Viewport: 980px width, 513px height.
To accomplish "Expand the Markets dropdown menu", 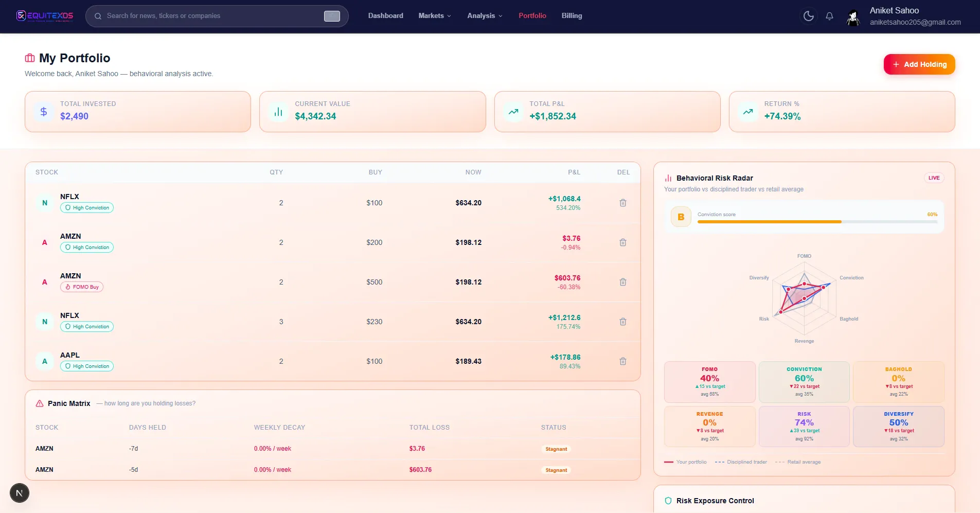I will [x=435, y=16].
